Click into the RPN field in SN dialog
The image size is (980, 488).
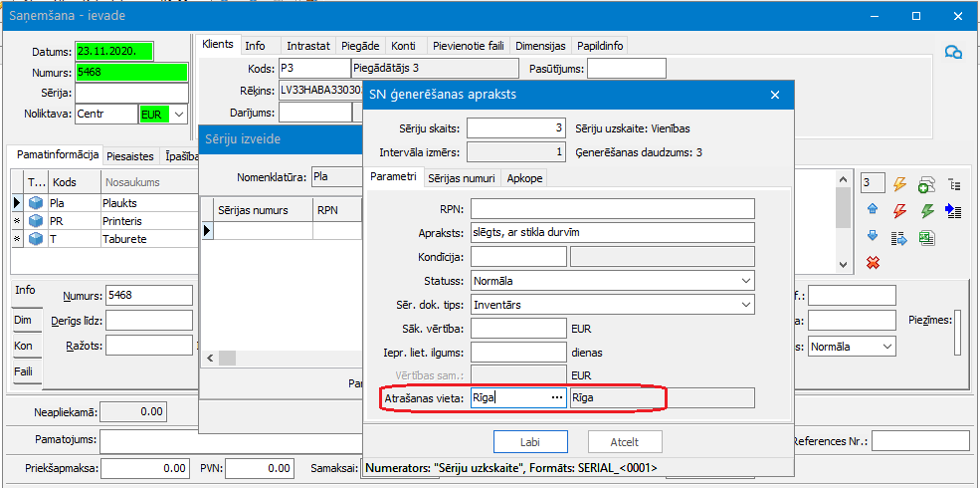click(x=613, y=208)
